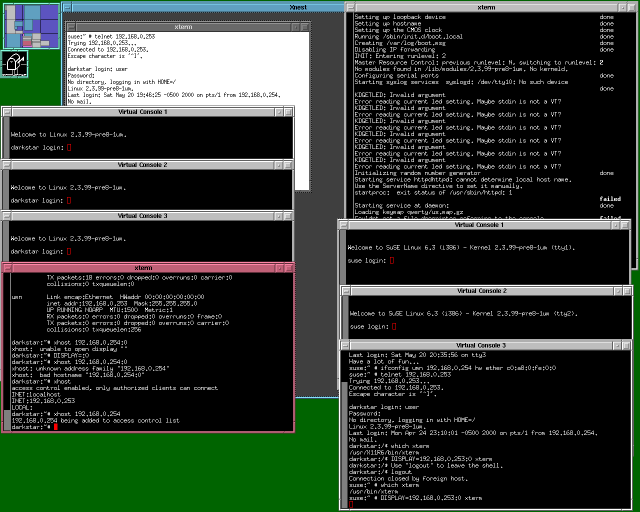Open window menu of boot-log xterm
The width and height of the screenshot is (640, 512).
(x=351, y=7)
